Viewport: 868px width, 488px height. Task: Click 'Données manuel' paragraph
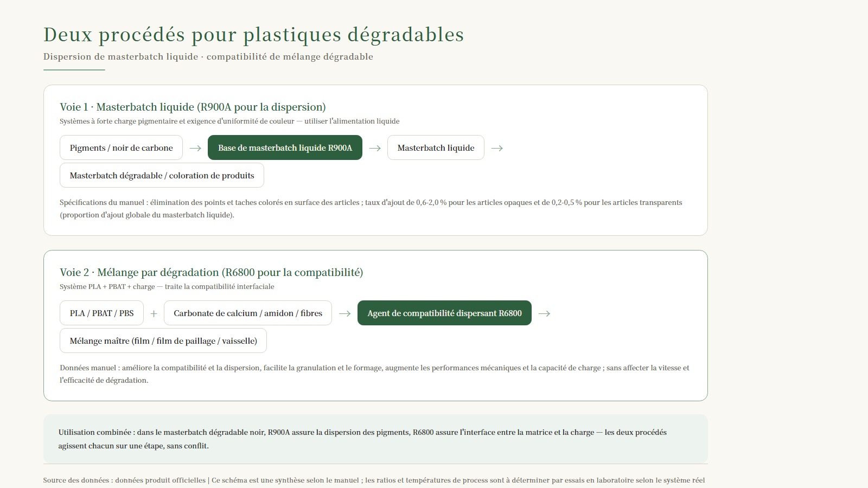pos(374,374)
